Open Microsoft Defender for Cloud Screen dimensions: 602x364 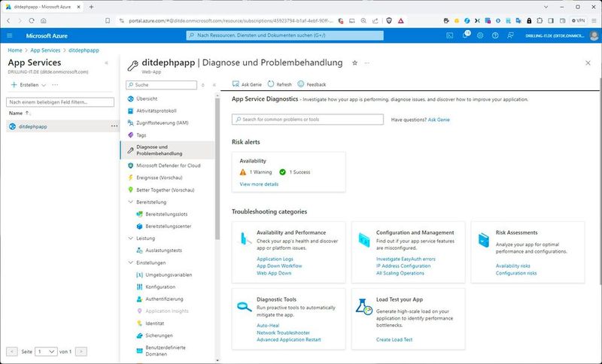(167, 165)
